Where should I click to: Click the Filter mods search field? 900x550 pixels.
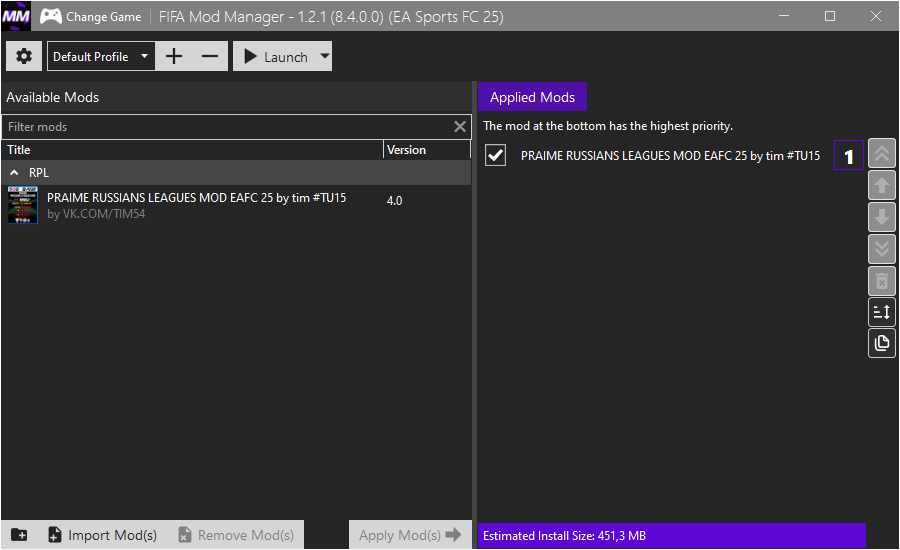[228, 127]
